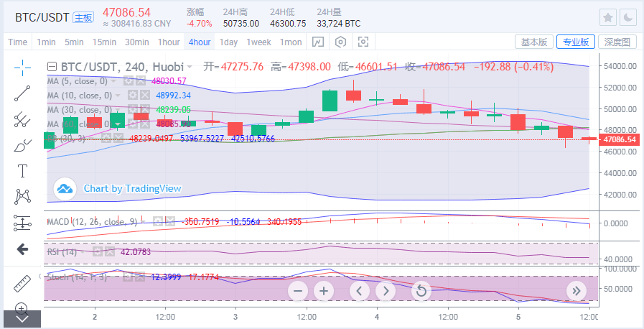Viewport: 644px width, 329px height.
Task: Collapse the indicator legend with minus box
Action: click(x=52, y=67)
